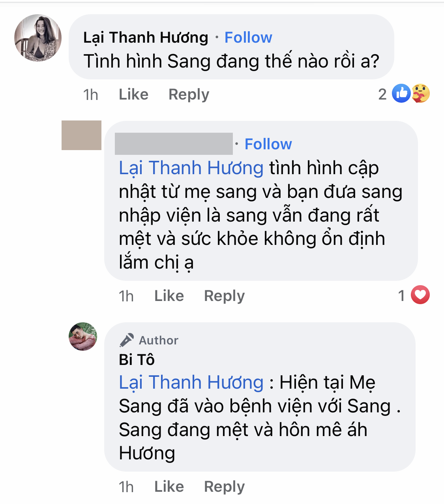Click the blurred square avatar
Image resolution: width=444 pixels, height=504 pixels.
[81, 135]
